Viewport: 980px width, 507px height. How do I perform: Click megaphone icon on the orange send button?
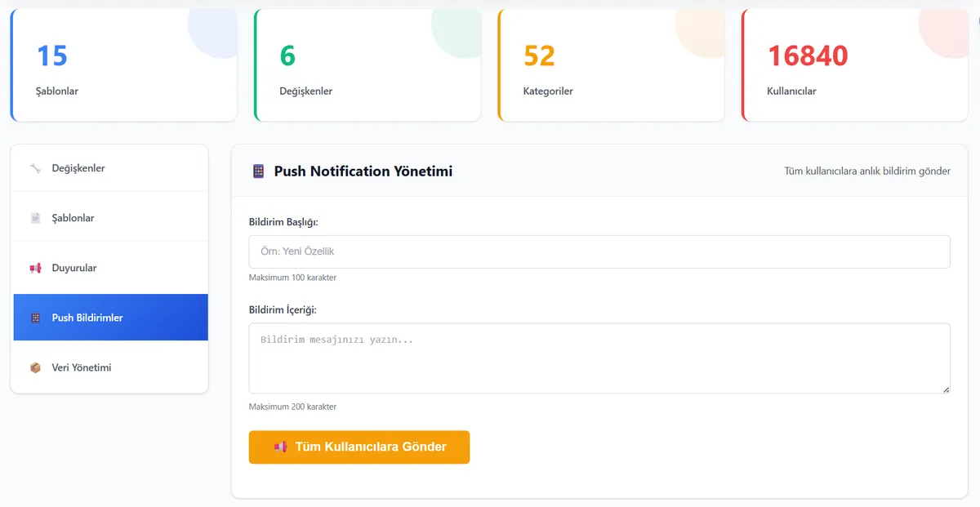(x=280, y=447)
